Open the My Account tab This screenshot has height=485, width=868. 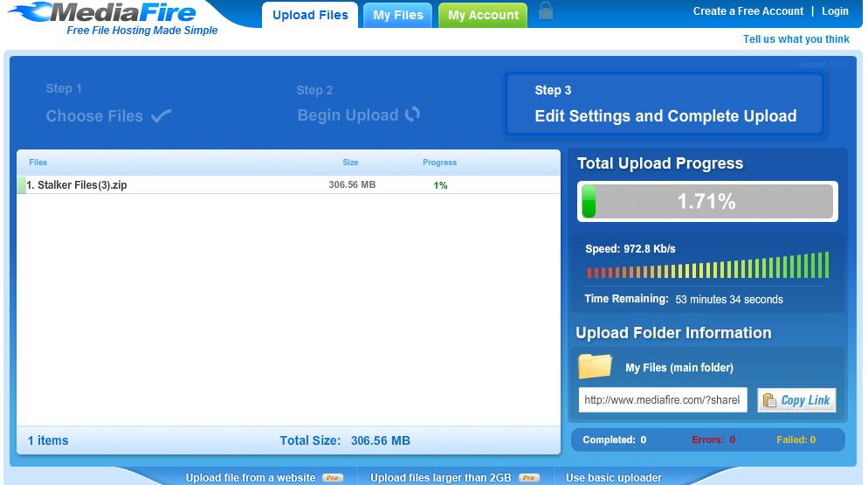coord(483,15)
